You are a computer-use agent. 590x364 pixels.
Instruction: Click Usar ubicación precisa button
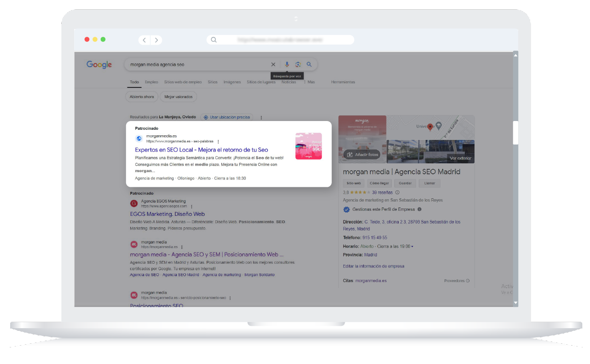coord(226,117)
